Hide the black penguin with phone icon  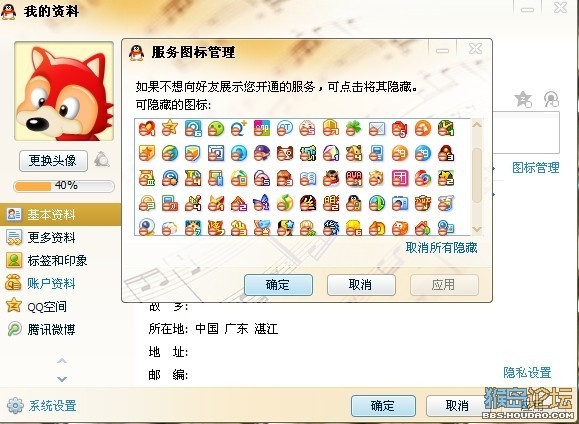pyautogui.click(x=353, y=203)
